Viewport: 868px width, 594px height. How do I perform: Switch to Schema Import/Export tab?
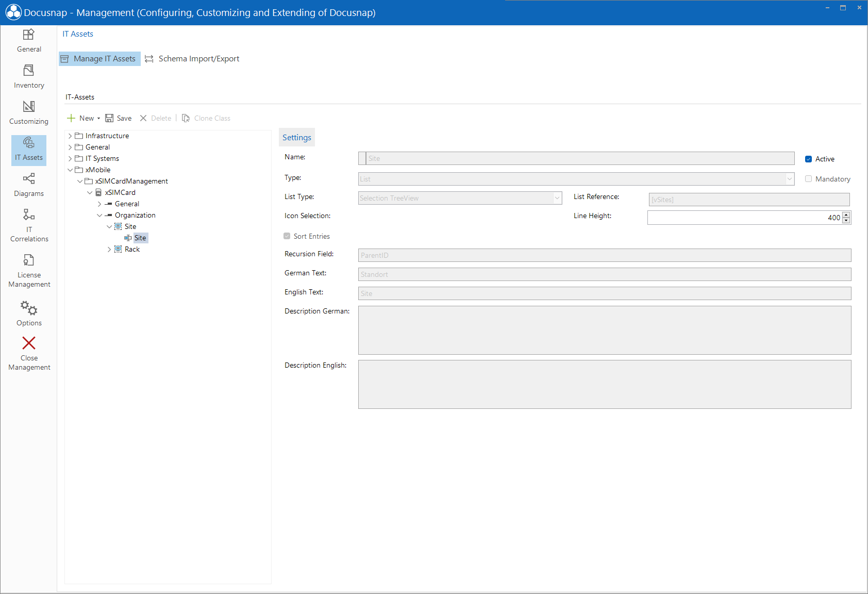pyautogui.click(x=192, y=59)
